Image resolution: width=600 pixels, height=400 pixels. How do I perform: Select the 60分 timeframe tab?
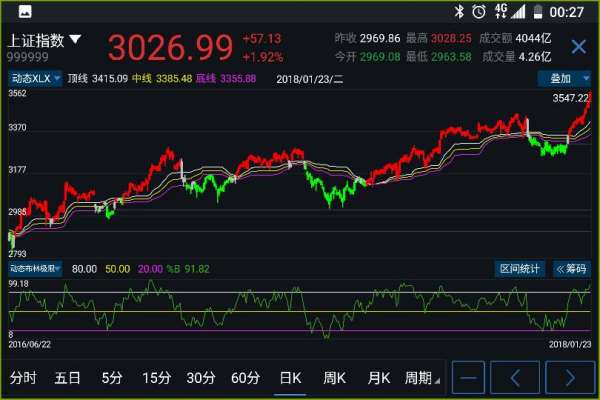point(245,378)
